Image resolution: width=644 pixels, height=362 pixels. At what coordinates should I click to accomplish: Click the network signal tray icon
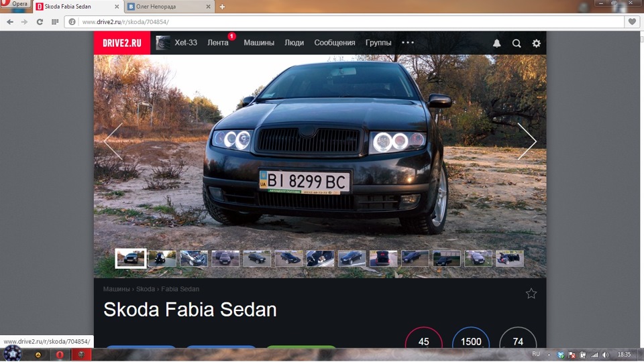(594, 355)
